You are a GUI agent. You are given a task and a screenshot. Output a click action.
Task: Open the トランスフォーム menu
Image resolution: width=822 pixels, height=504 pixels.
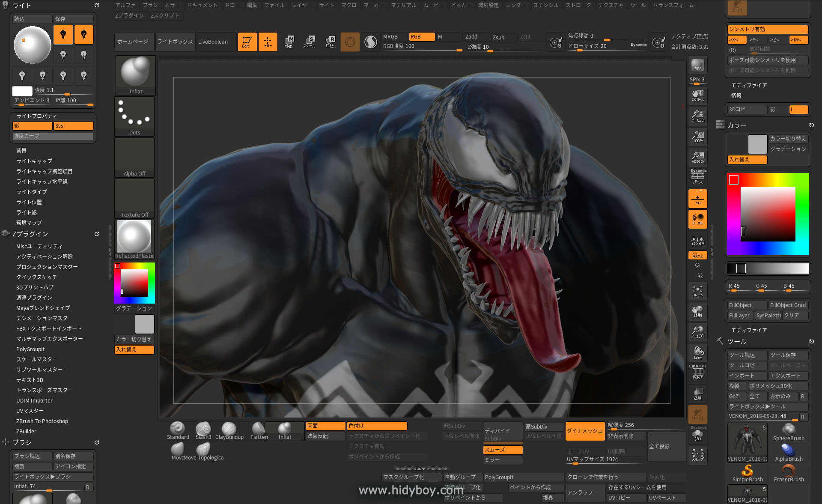tap(674, 5)
